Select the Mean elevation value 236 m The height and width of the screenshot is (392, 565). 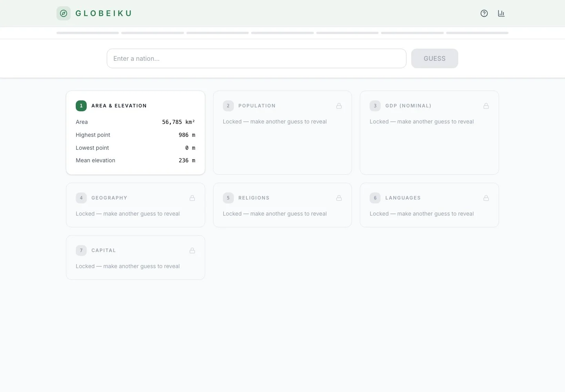tap(187, 160)
